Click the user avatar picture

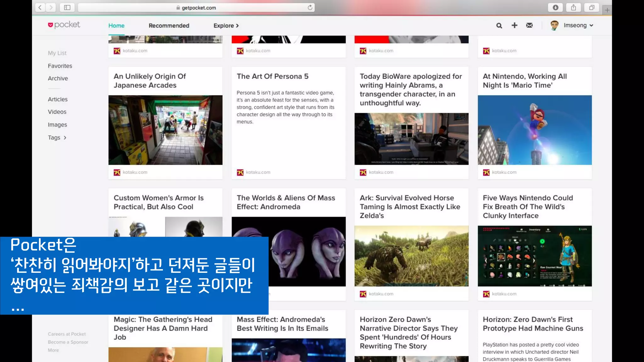554,25
